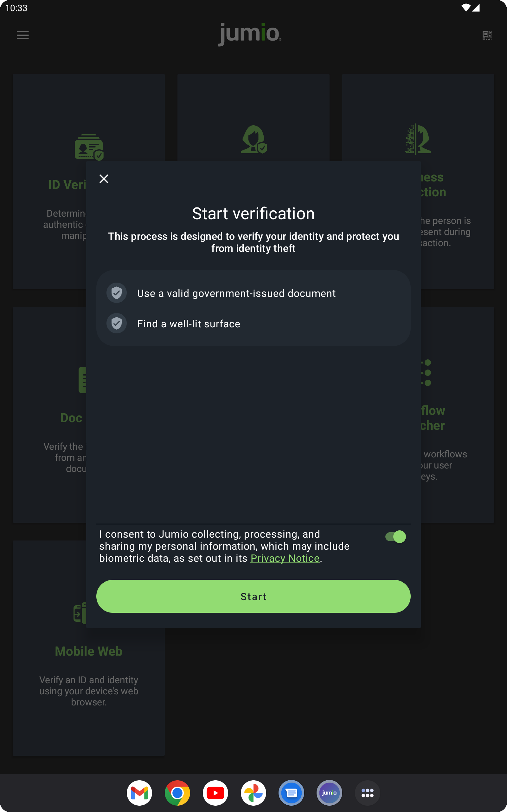Click the shield icon beside government-issued document
Viewport: 507px width, 812px height.
click(116, 293)
